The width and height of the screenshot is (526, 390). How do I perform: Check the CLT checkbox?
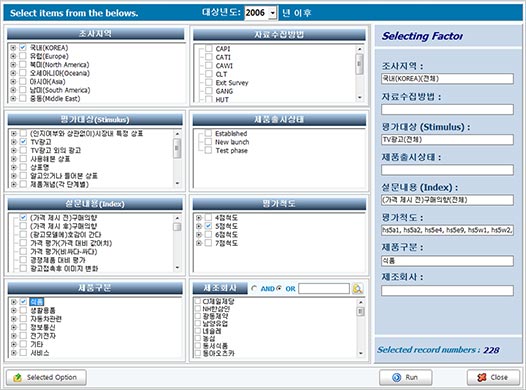pyautogui.click(x=209, y=74)
